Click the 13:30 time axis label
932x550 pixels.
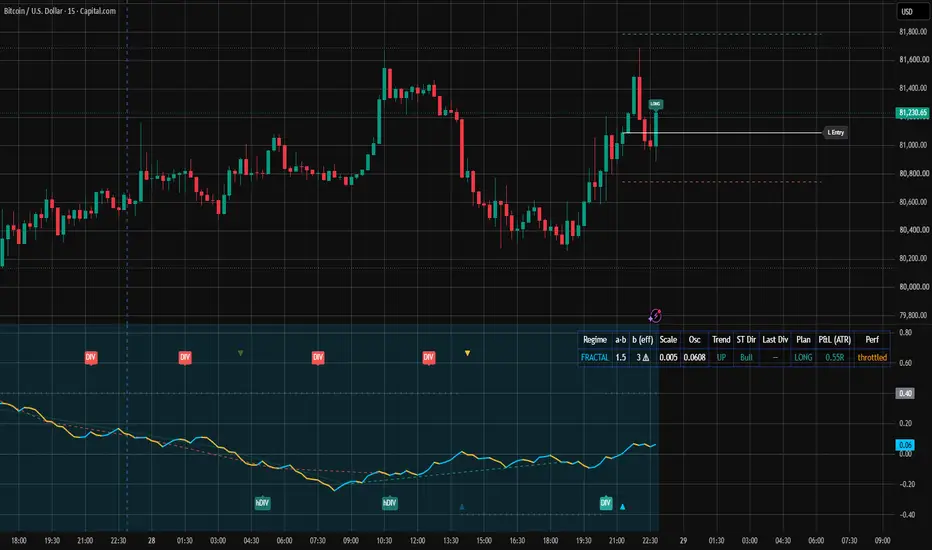451,540
